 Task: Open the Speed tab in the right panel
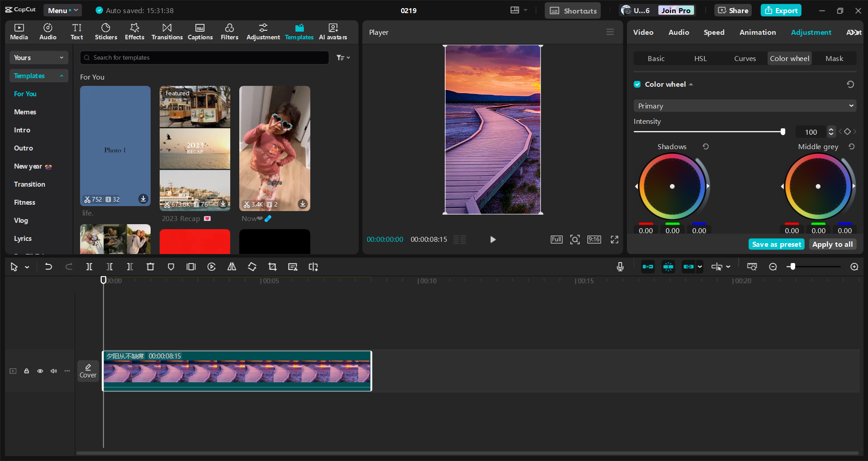[x=714, y=32]
